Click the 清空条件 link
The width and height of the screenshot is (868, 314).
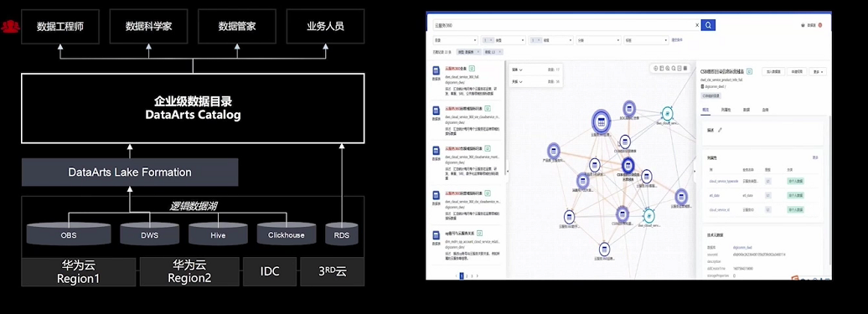676,40
